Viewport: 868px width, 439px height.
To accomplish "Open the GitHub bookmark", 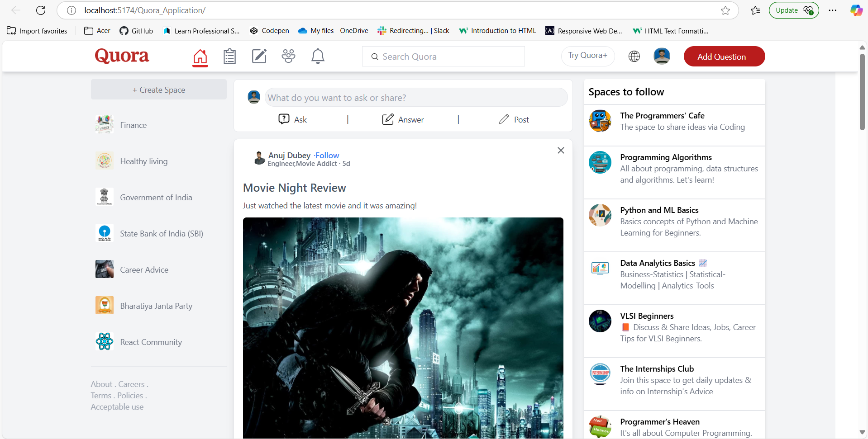I will click(136, 31).
